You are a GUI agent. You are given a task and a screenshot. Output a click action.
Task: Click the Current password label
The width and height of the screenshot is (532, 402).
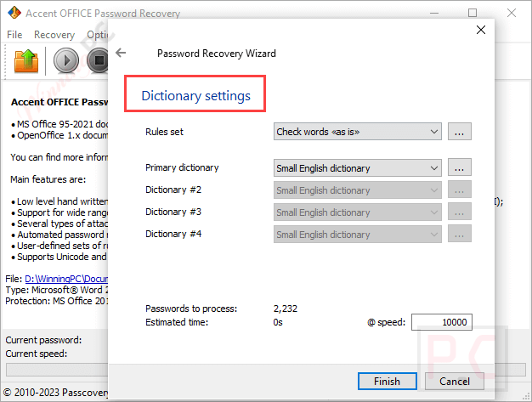tap(44, 340)
